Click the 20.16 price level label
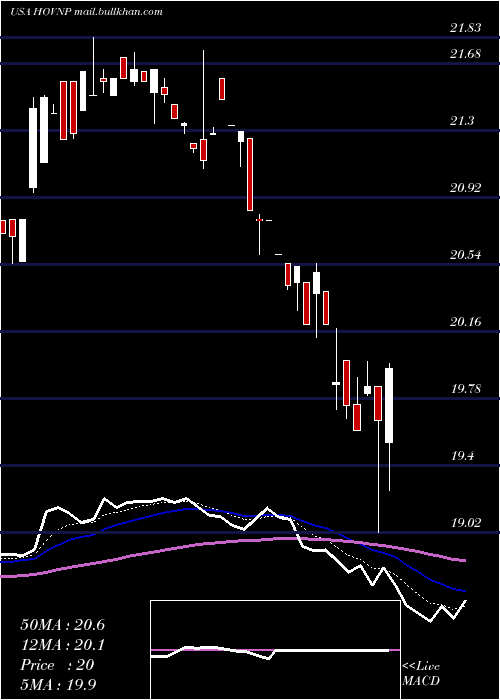This screenshot has height=700, width=500. point(466,321)
